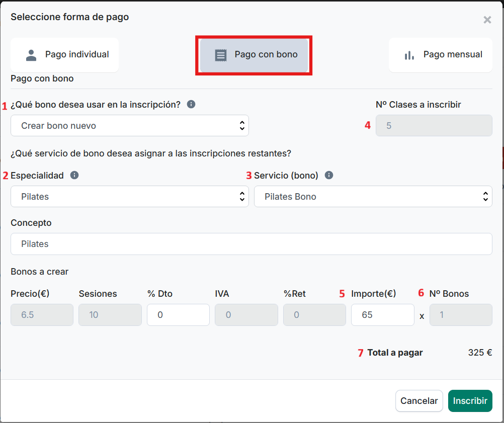Focus the % Dto input field
Screen dimensions: 504x423
(x=178, y=315)
